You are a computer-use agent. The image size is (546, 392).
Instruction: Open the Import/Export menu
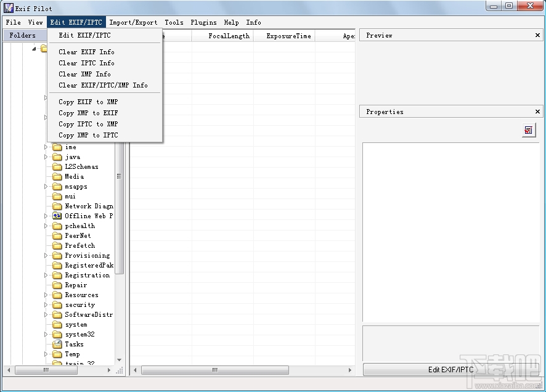pyautogui.click(x=133, y=22)
